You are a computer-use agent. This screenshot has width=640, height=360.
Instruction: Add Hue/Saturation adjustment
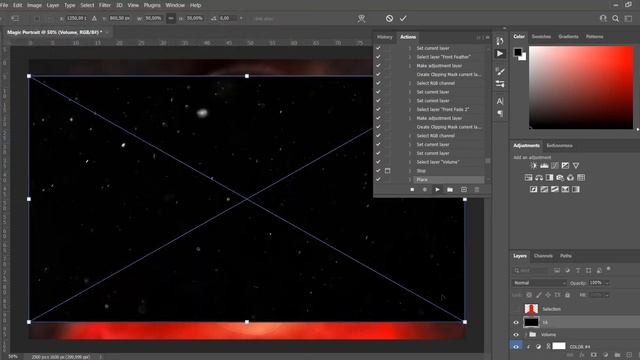[529, 178]
